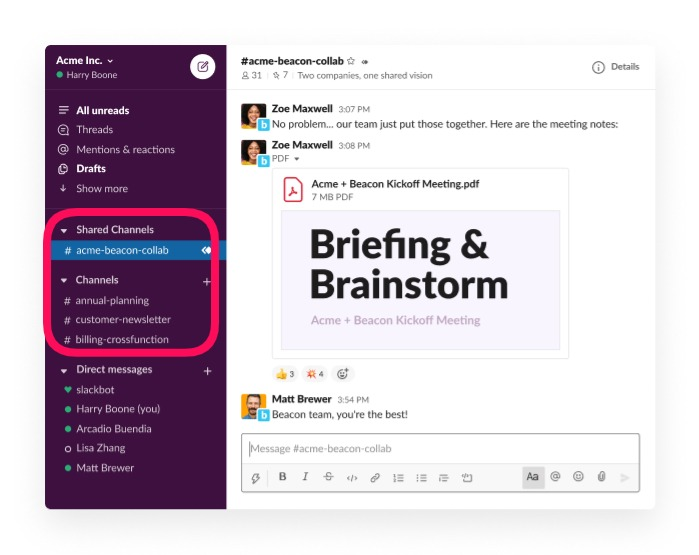Image resolution: width=699 pixels, height=555 pixels.
Task: Open Drafts
Action: coord(91,169)
